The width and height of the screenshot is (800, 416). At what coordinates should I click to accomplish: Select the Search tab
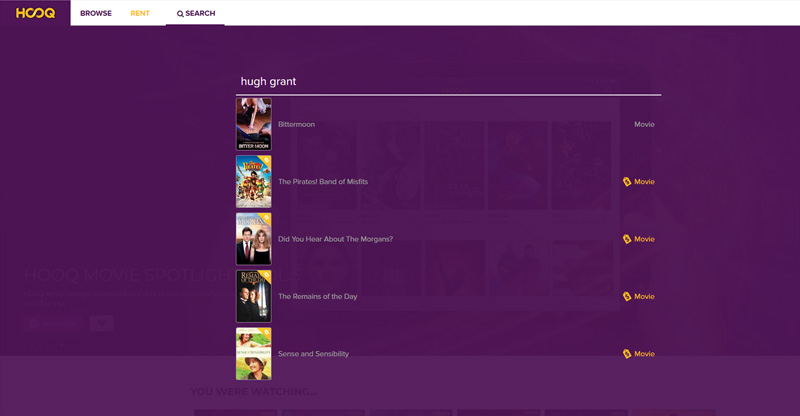pos(195,13)
